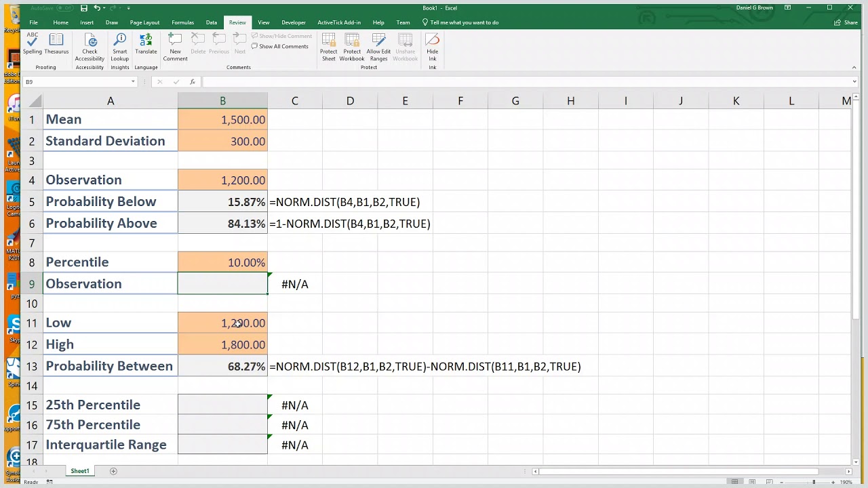The height and width of the screenshot is (488, 868).
Task: Switch to the Data tab
Action: pos(212,22)
